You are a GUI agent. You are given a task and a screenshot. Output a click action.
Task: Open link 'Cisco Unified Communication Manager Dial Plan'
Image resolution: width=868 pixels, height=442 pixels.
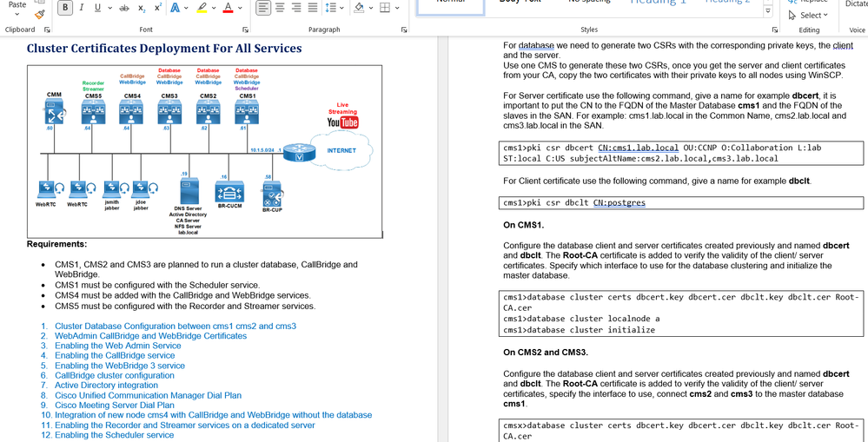148,395
